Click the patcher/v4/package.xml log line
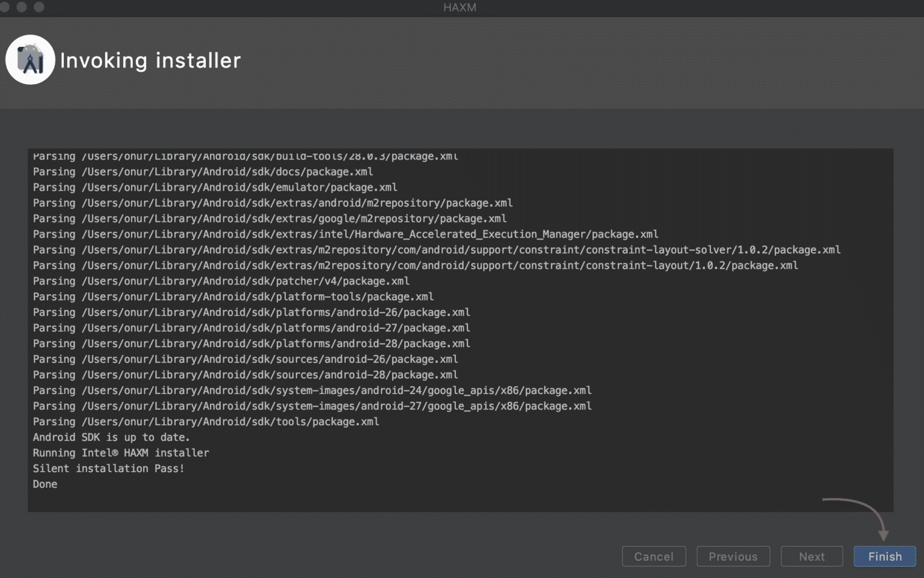Screen dimensions: 924x578 pos(221,281)
